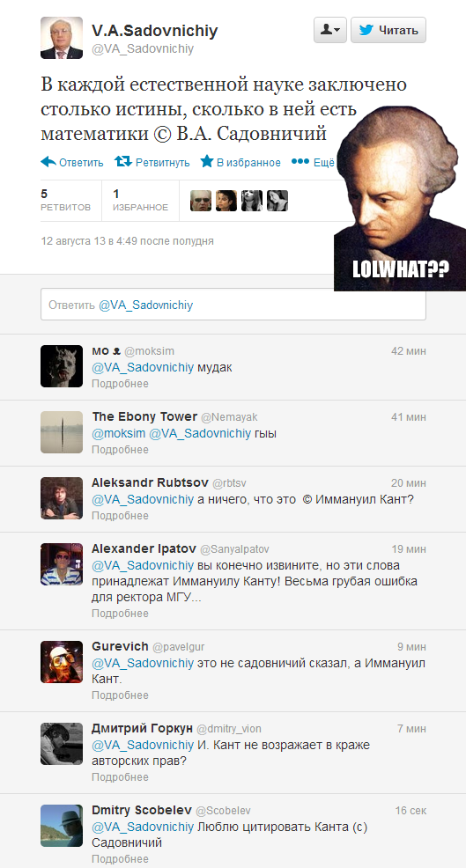Open V.A.Sadovnichiy profile avatar
This screenshot has width=466, height=868.
click(62, 38)
